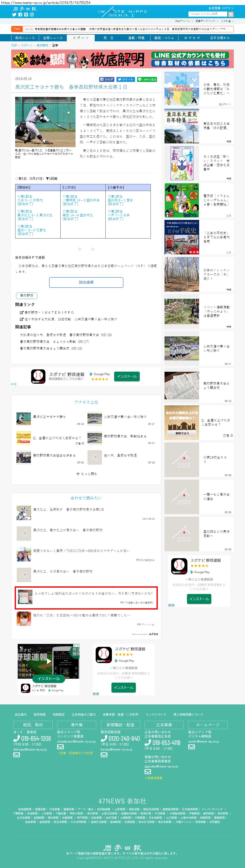Image resolution: width=245 pixels, height=868 pixels.
Task: Click 採用情報 in the footer
Action: (x=39, y=714)
